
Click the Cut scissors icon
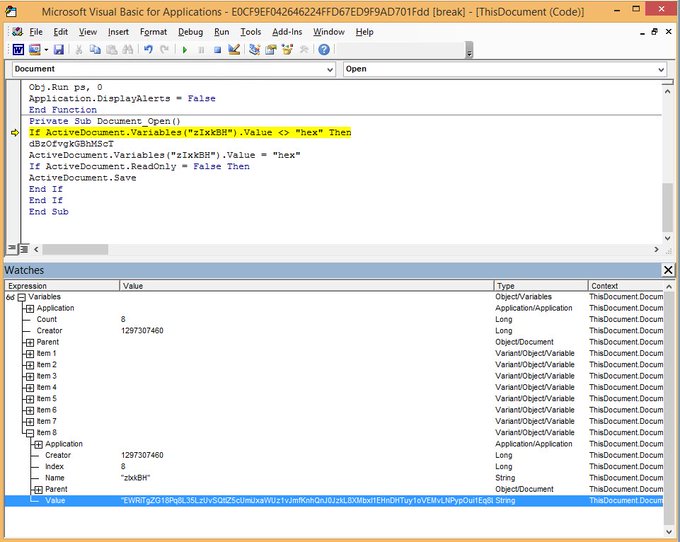[x=78, y=50]
